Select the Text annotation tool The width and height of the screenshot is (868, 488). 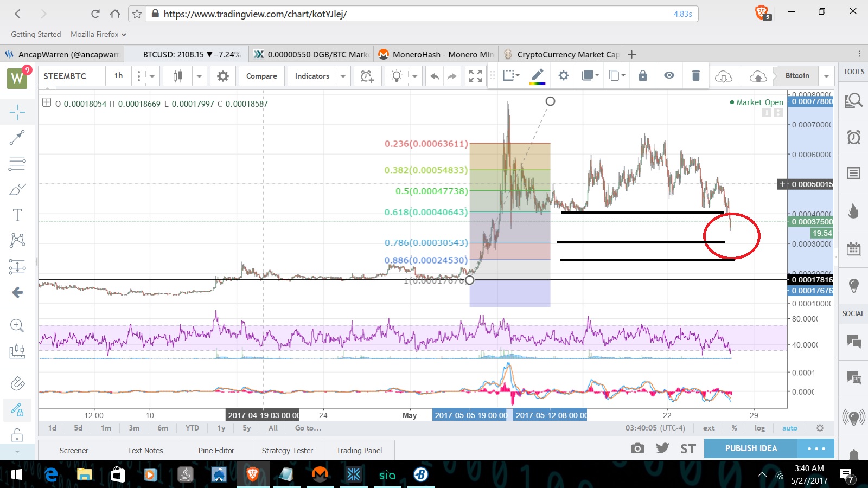[17, 215]
